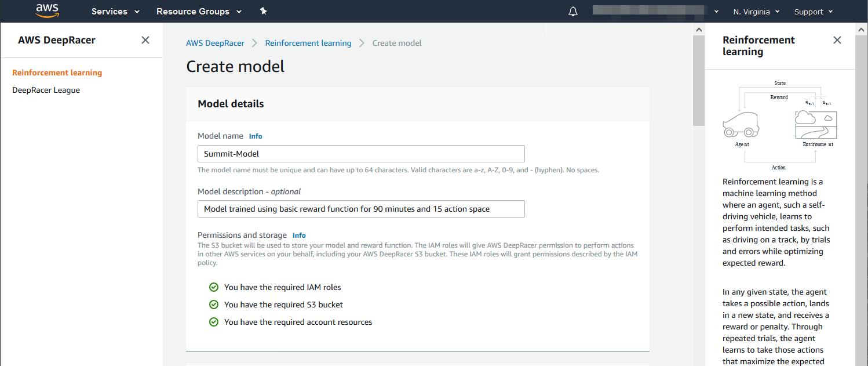Click the green check next to S3 bucket
The width and height of the screenshot is (868, 366).
[214, 305]
